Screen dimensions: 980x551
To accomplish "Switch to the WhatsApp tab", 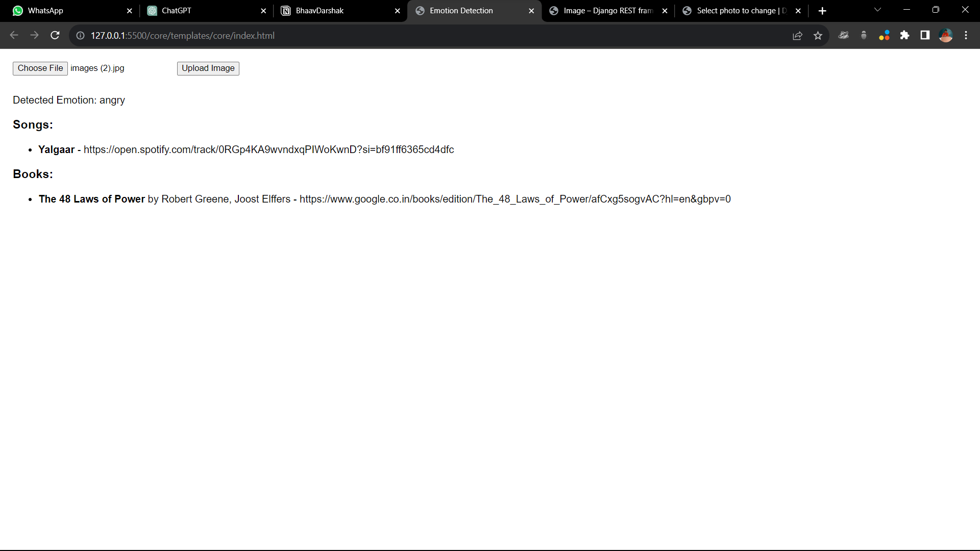I will (66, 11).
